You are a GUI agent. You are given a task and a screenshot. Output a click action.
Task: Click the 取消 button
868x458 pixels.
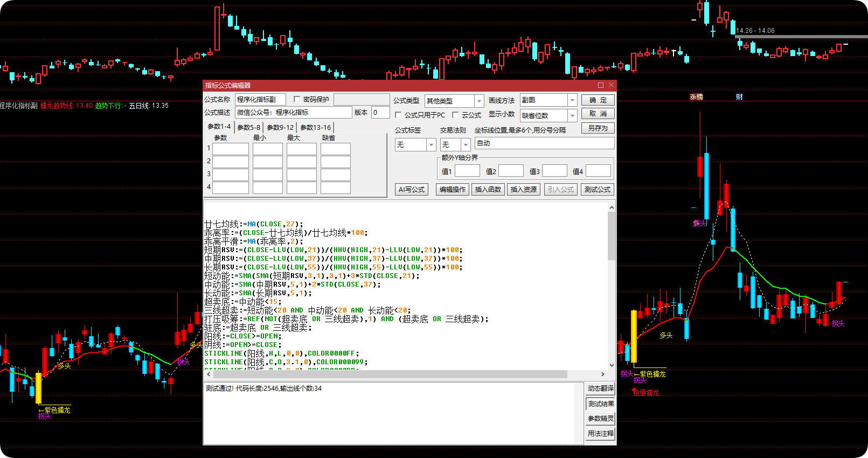coord(598,114)
